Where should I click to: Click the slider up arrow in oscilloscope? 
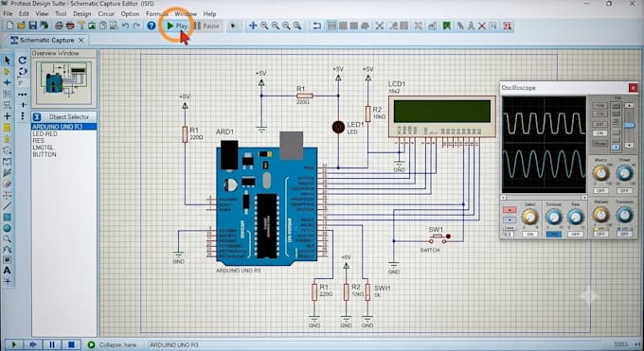(629, 106)
